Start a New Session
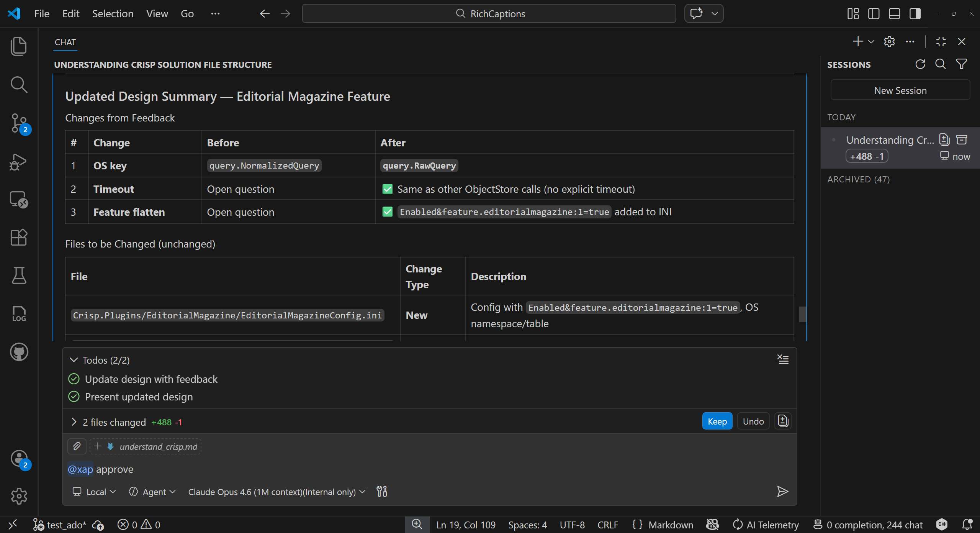This screenshot has height=533, width=980. pos(900,90)
